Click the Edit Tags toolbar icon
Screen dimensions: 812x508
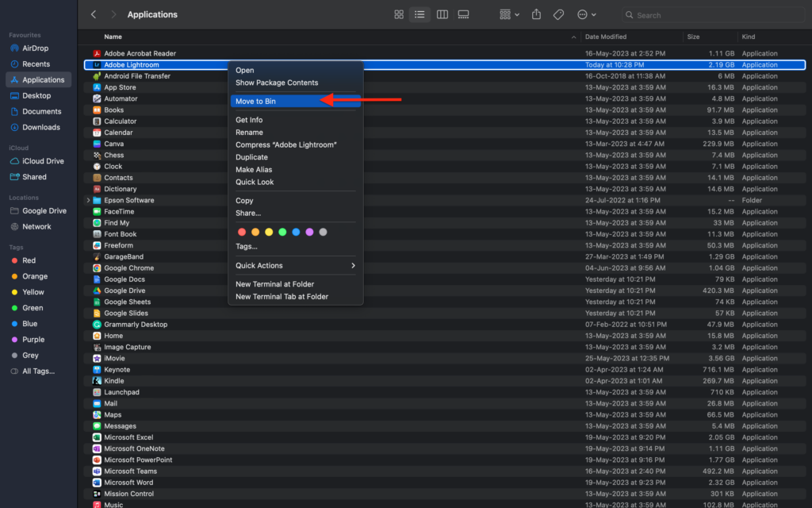tap(558, 15)
